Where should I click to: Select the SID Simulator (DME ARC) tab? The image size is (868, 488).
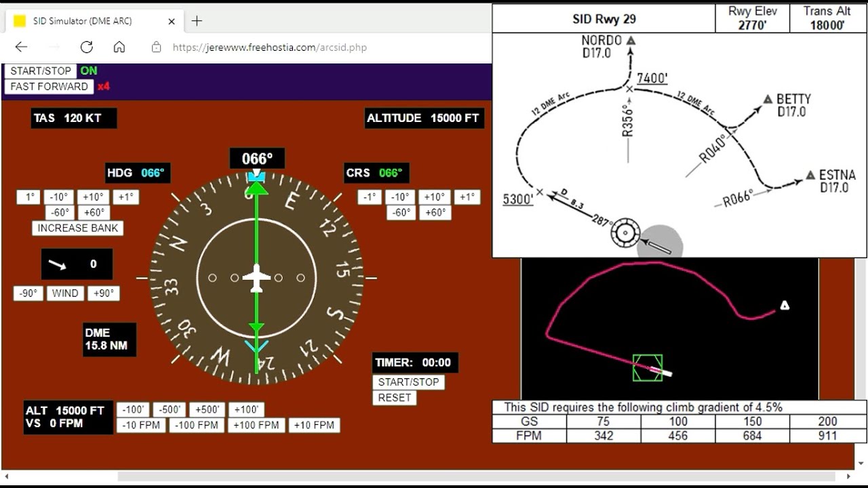pyautogui.click(x=95, y=21)
